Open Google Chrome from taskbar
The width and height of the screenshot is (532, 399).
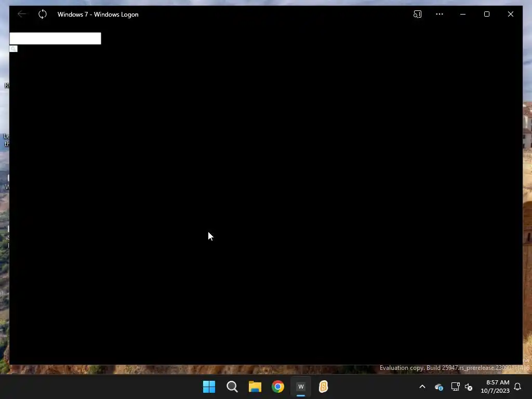pos(278,387)
